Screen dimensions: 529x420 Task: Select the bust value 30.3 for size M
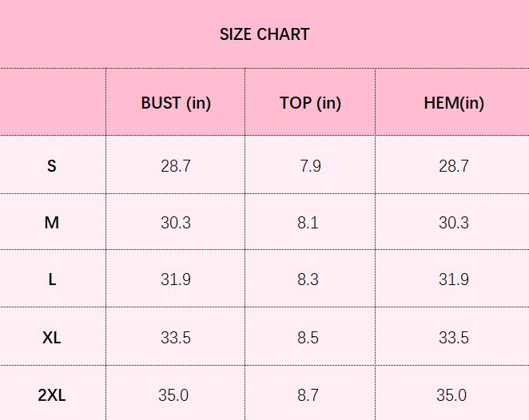pyautogui.click(x=176, y=223)
